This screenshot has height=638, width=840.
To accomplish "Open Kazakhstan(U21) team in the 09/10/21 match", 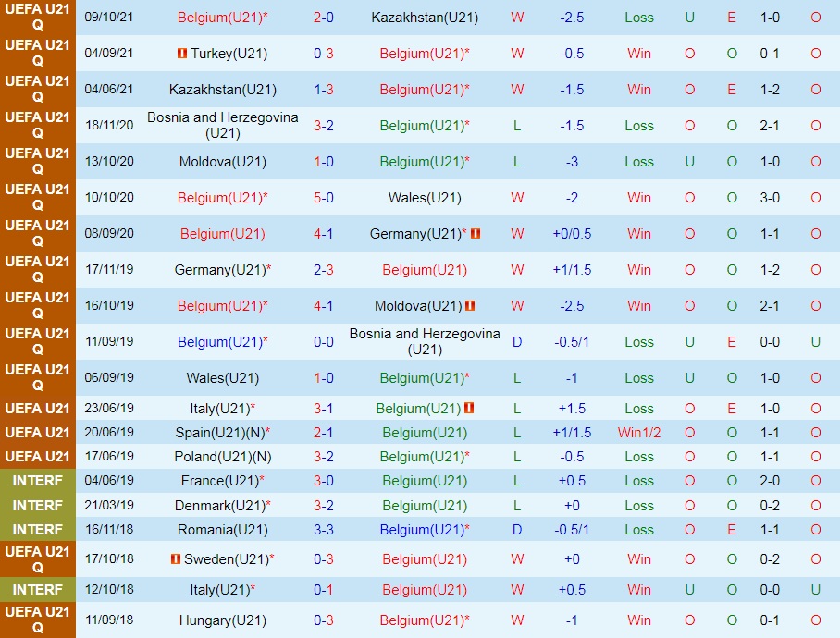I will 425,18.
